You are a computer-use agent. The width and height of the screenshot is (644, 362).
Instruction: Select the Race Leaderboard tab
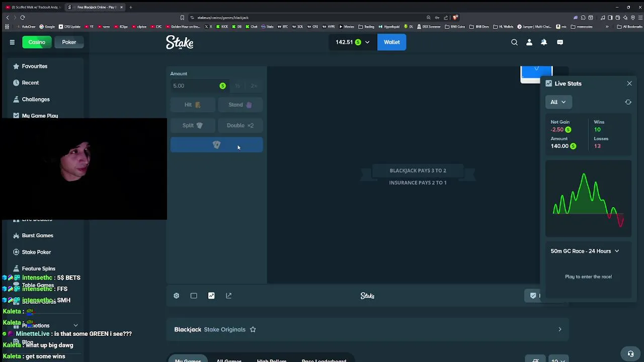(324, 360)
